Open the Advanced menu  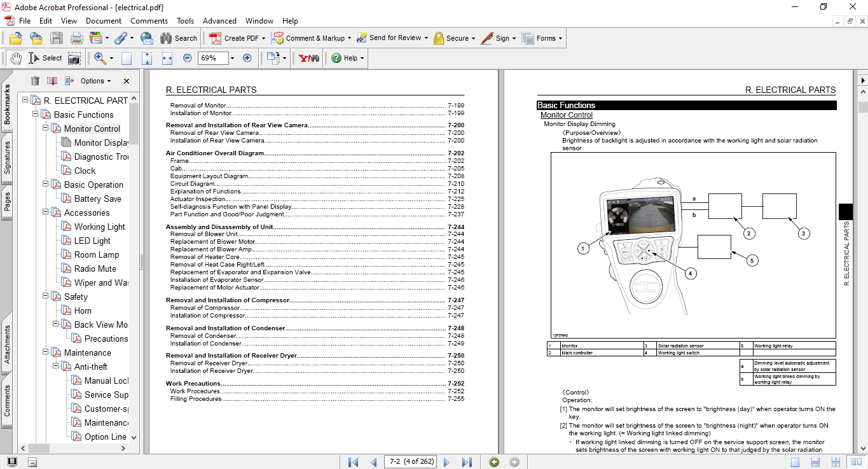click(219, 21)
